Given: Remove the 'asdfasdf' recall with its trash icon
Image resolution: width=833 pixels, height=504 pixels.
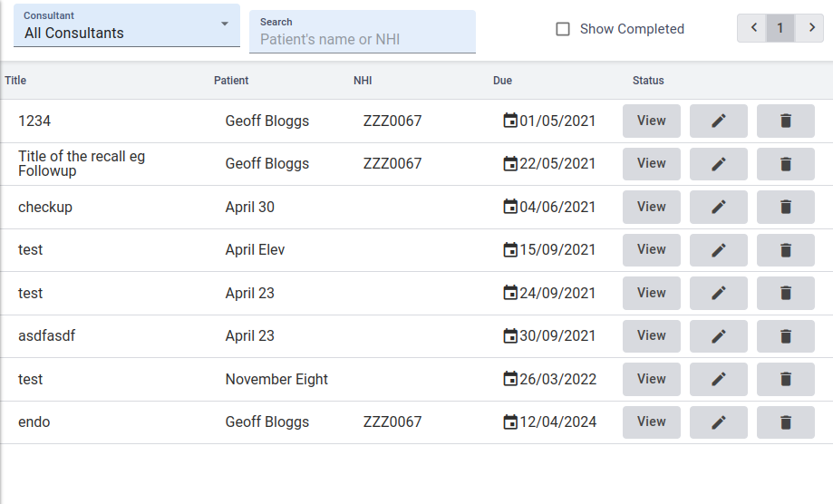Looking at the screenshot, I should coord(785,335).
